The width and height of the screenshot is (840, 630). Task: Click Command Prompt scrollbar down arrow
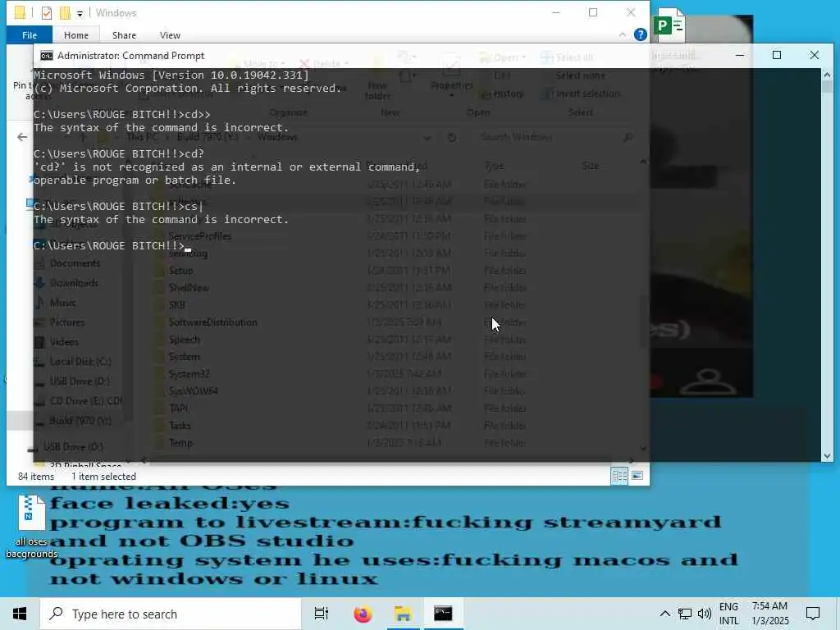pos(827,456)
